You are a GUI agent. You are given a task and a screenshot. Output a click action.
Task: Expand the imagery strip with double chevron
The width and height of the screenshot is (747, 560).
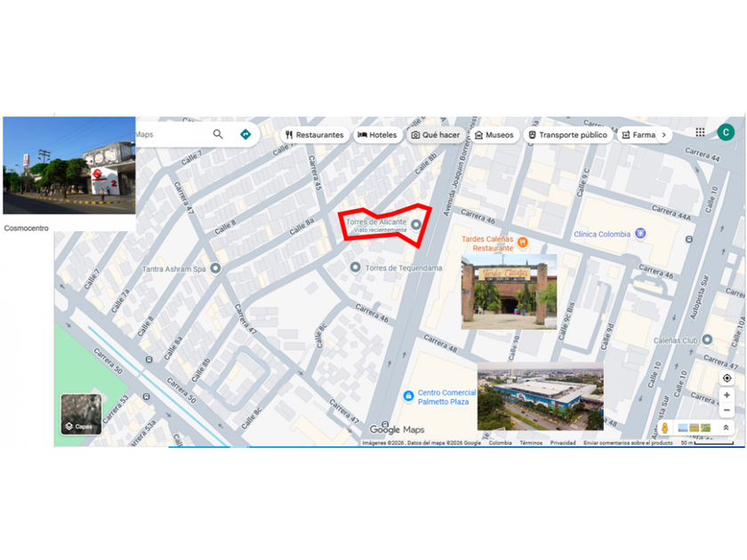(726, 428)
